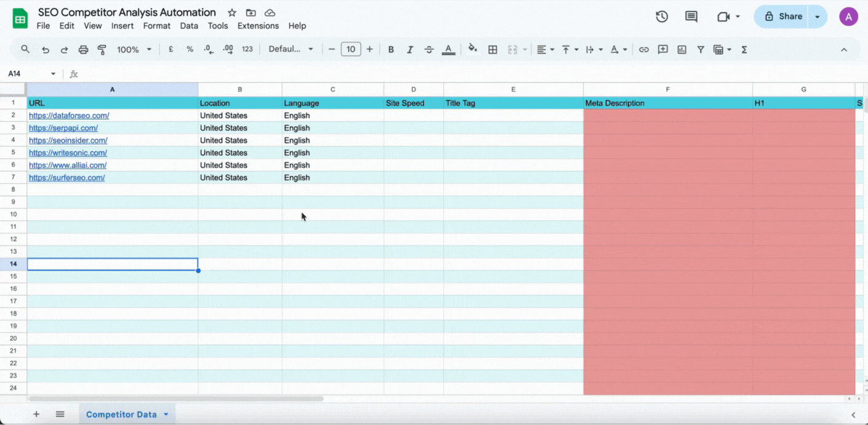Move spreadsheet to folder icon
868x425 pixels.
[x=251, y=12]
